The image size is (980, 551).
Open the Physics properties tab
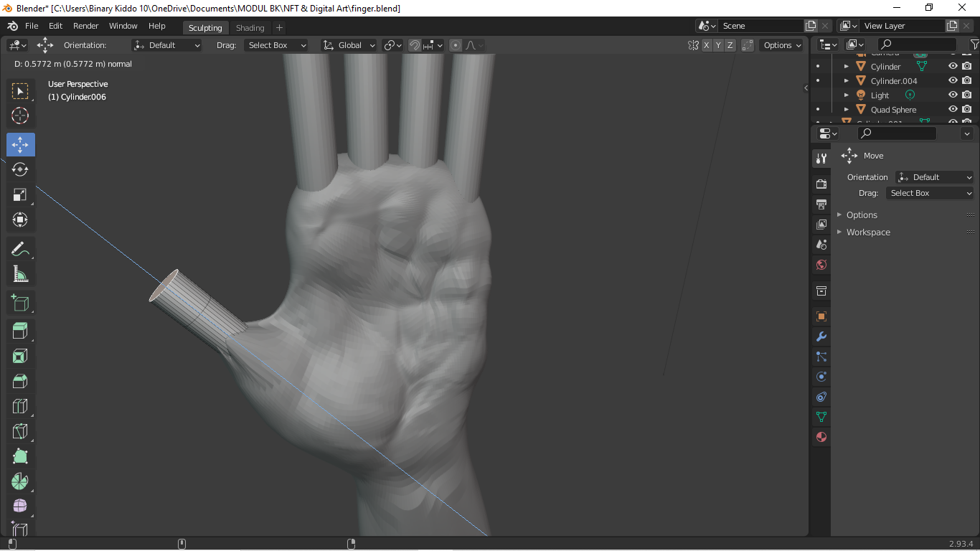(x=821, y=377)
